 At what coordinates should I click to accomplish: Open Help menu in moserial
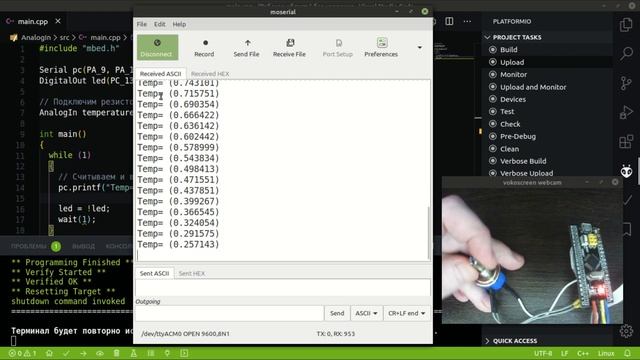pyautogui.click(x=179, y=24)
